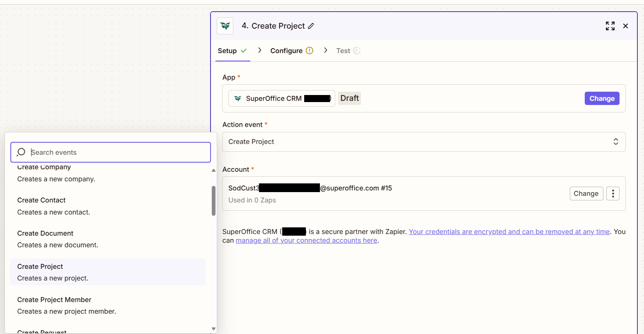Click the magnifier icon in the search field

point(21,152)
